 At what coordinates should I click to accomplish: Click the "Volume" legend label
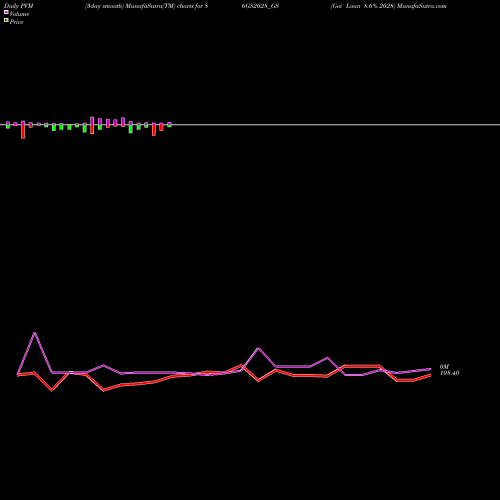[x=19, y=14]
